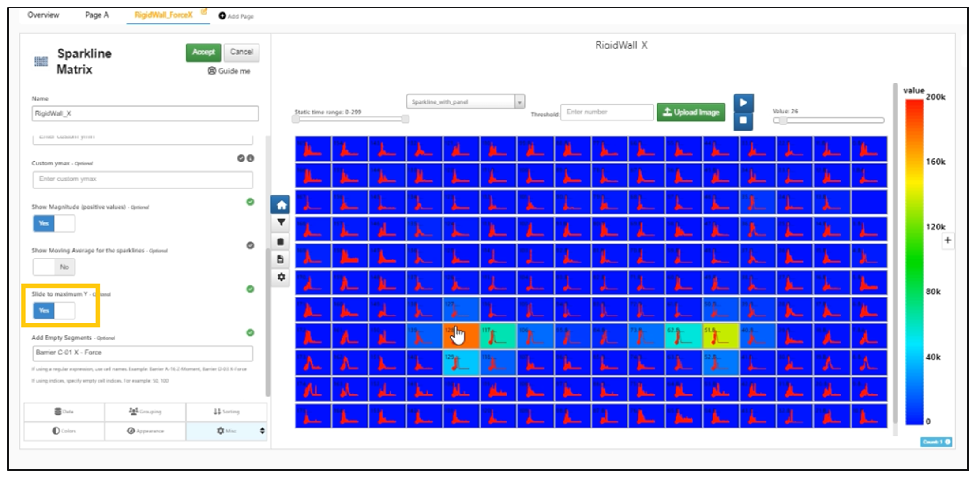
Task: Click the document export icon in chart toolbar
Action: pos(281,259)
